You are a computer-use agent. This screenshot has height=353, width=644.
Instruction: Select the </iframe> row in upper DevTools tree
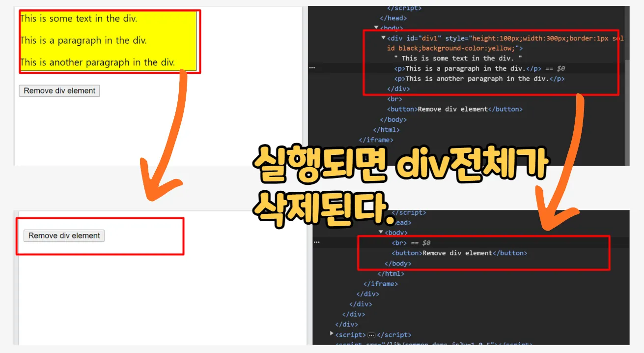pyautogui.click(x=376, y=140)
